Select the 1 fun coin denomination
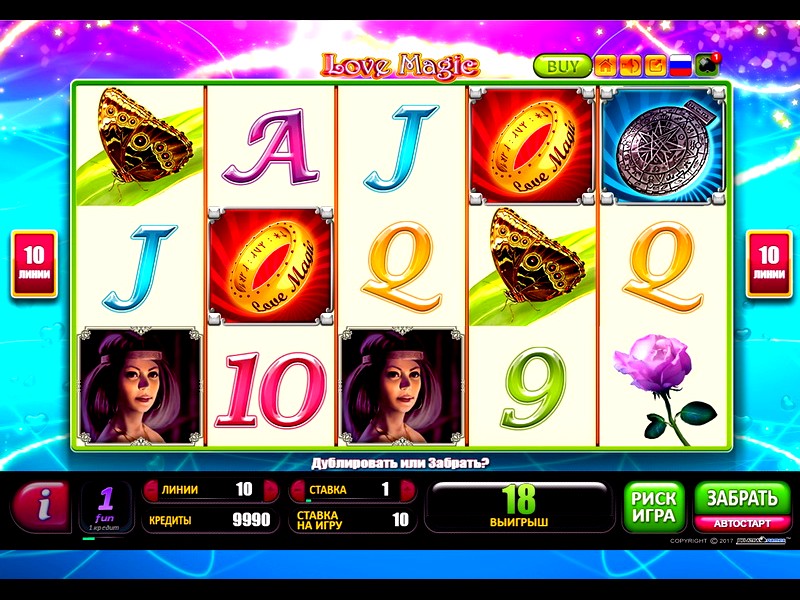 [106, 507]
